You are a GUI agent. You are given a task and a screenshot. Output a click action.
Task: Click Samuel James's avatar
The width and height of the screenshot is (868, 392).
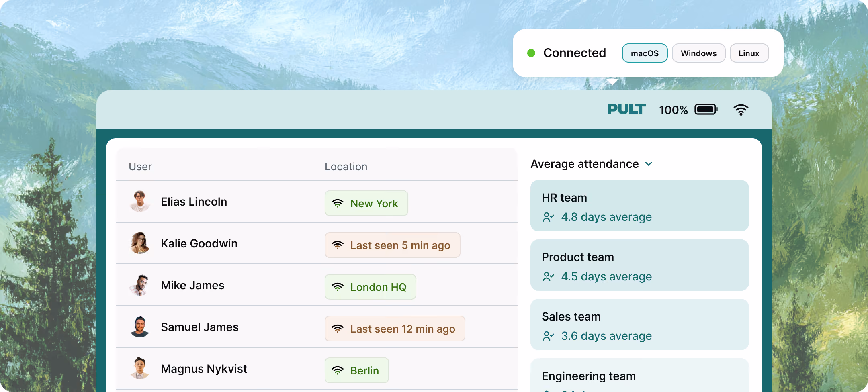pos(140,327)
